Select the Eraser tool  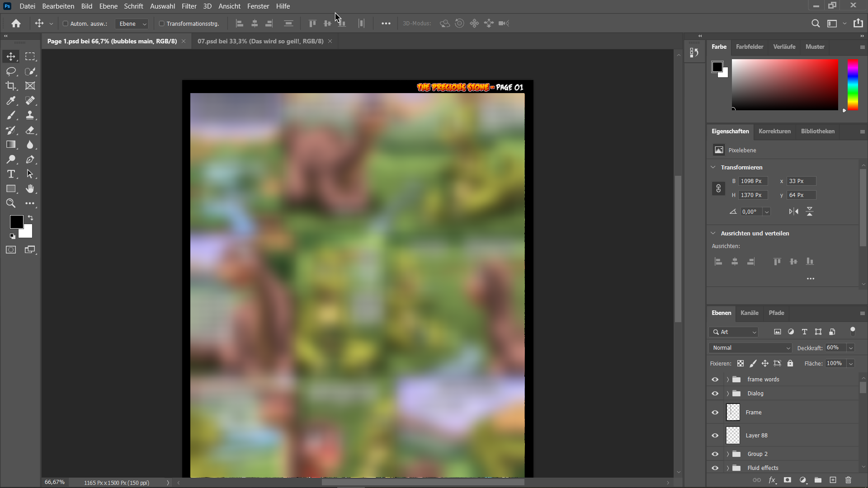pyautogui.click(x=30, y=130)
